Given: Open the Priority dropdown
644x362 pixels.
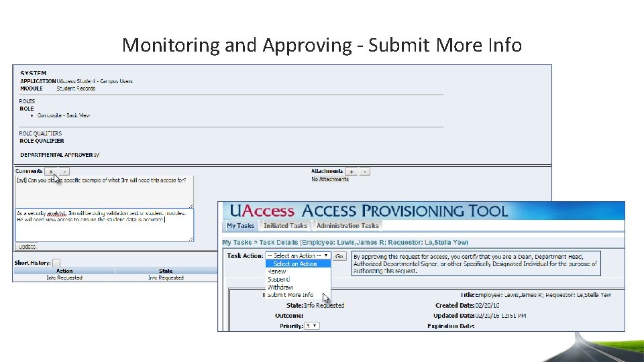Looking at the screenshot, I should [312, 326].
